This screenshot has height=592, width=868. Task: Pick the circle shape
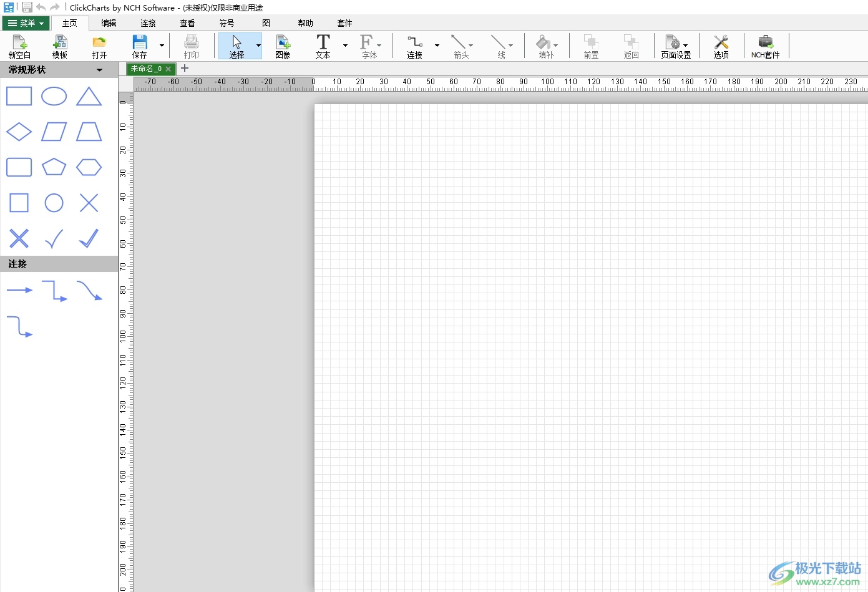[54, 203]
